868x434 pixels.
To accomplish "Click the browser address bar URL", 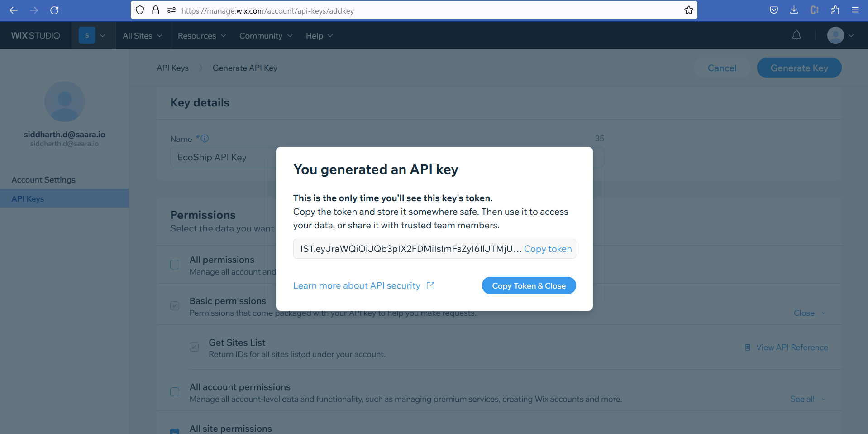I will (267, 10).
